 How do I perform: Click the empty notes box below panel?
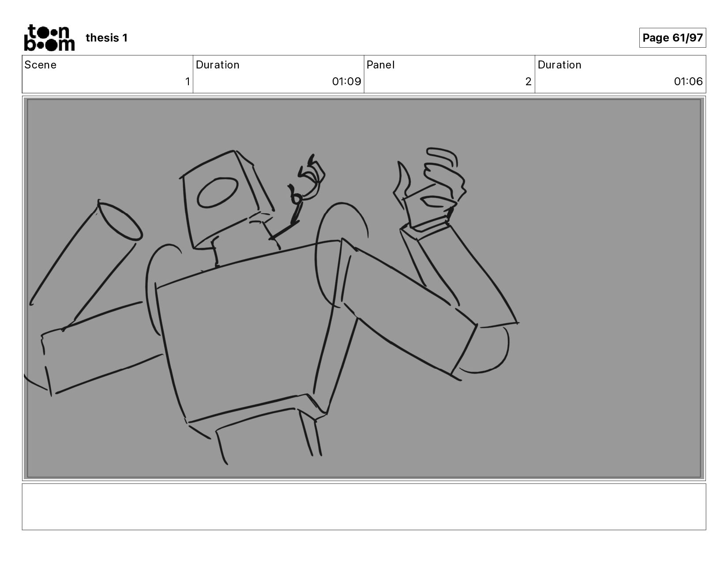pos(364,507)
